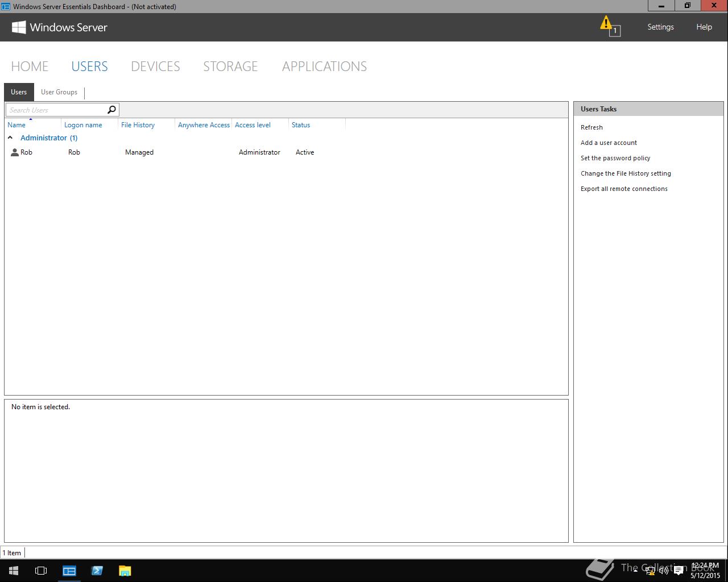Go to the DEVICES section

[155, 66]
